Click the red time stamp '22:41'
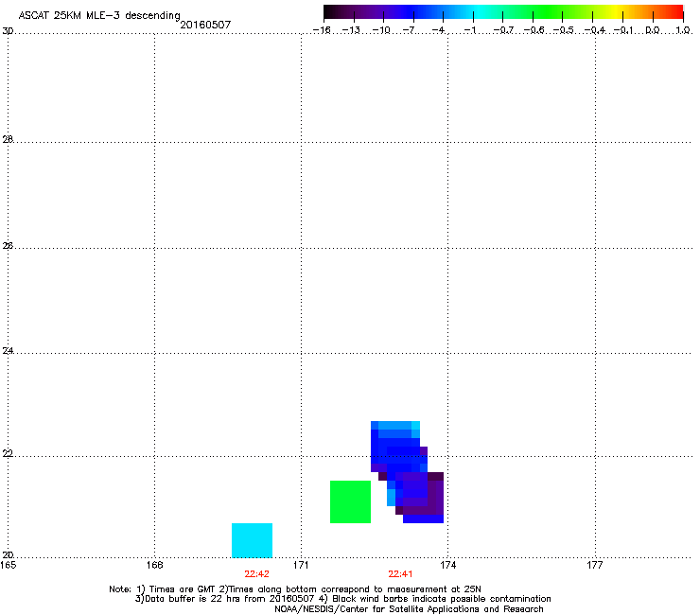Image resolution: width=700 pixels, height=615 pixels. pos(400,574)
